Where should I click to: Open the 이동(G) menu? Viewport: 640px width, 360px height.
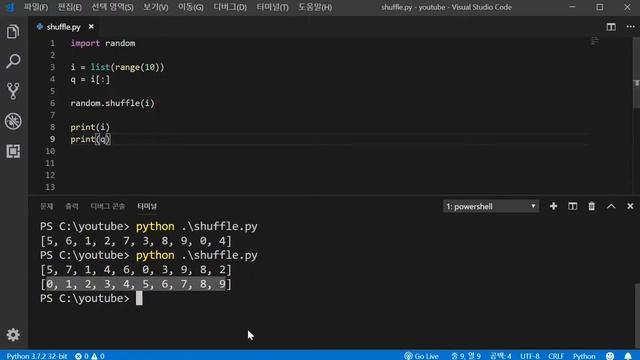pos(191,7)
